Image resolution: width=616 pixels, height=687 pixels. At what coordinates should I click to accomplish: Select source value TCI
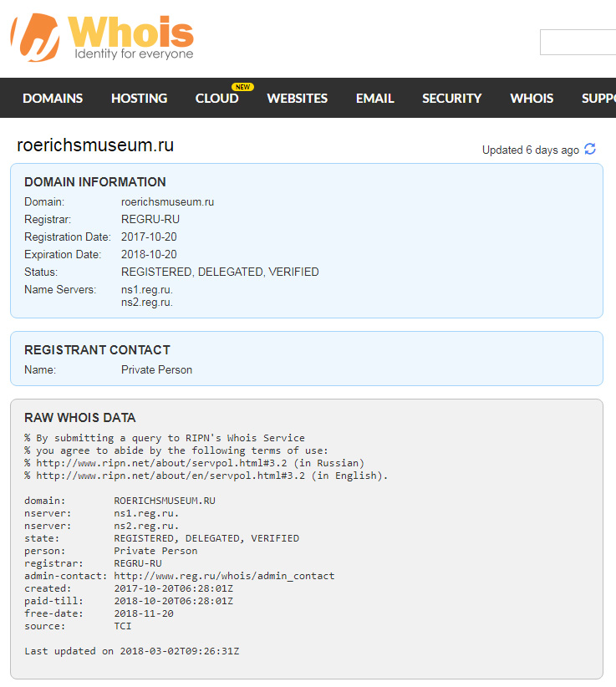123,626
